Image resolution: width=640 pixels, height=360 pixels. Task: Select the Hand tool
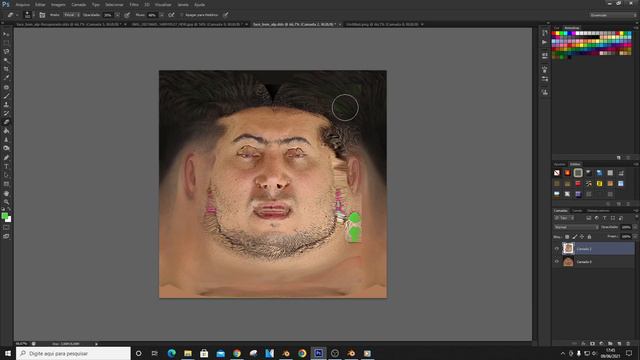[6, 193]
